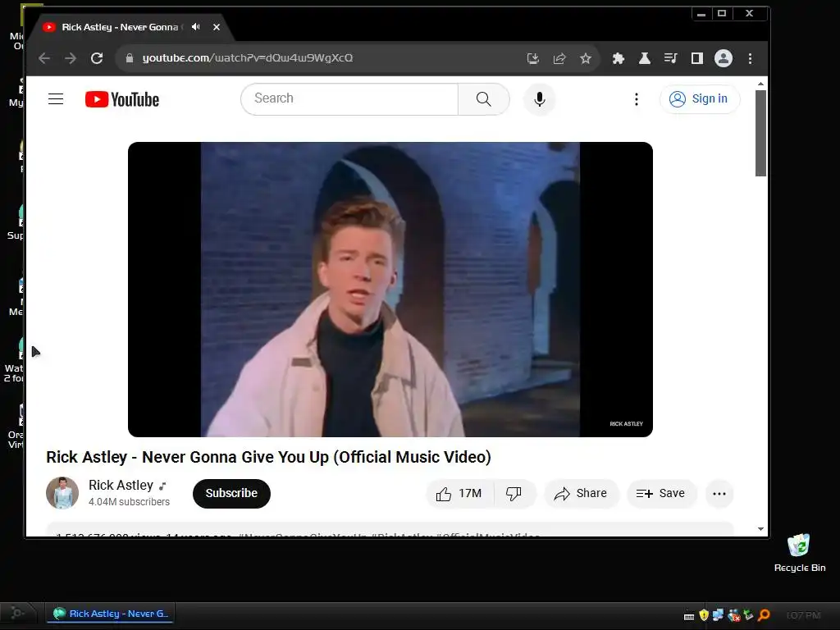Image resolution: width=840 pixels, height=630 pixels.
Task: Reload the YouTube page
Action: [97, 58]
